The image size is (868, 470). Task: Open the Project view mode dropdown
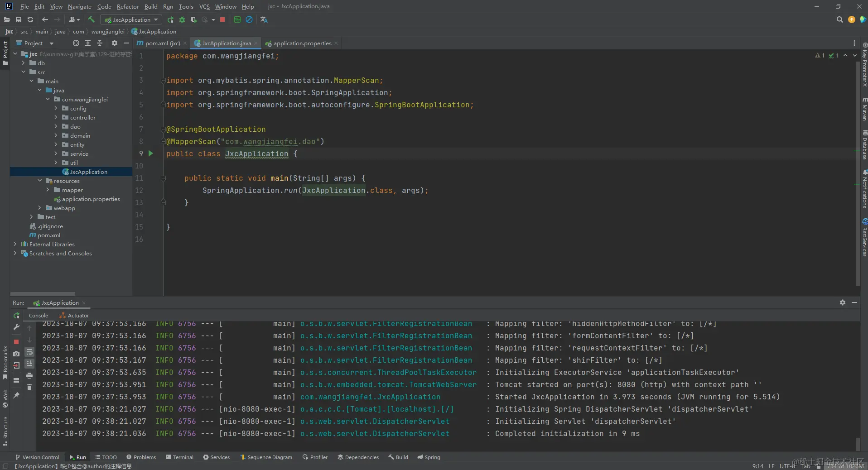pos(35,43)
